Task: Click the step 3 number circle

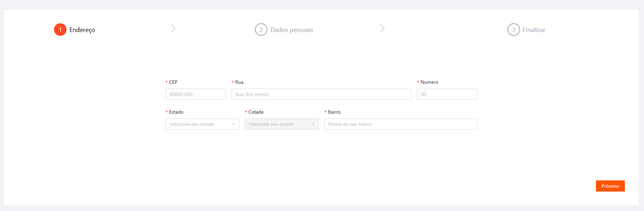Action: coord(513,30)
